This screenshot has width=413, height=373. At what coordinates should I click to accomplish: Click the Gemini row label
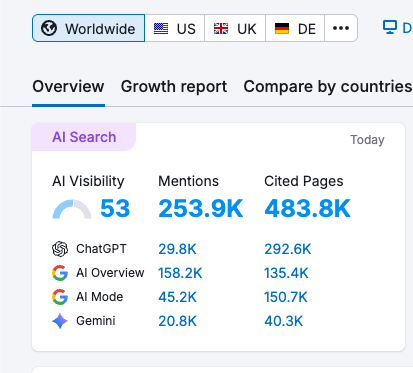(x=96, y=321)
